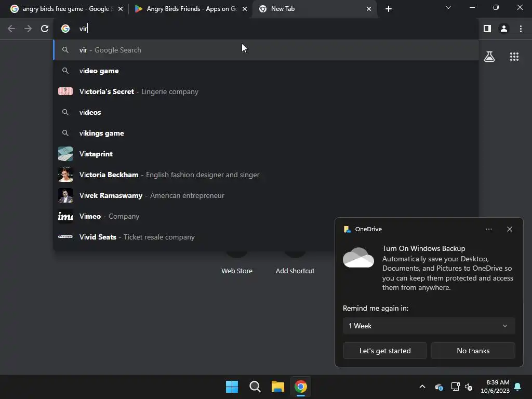Toggle the side panel icon
The width and height of the screenshot is (532, 399).
pyautogui.click(x=487, y=29)
